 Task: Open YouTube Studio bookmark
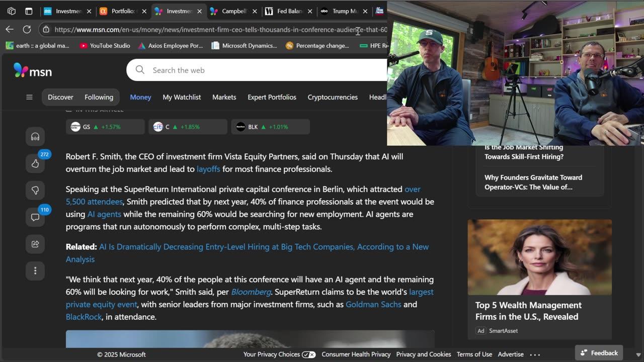click(x=105, y=46)
